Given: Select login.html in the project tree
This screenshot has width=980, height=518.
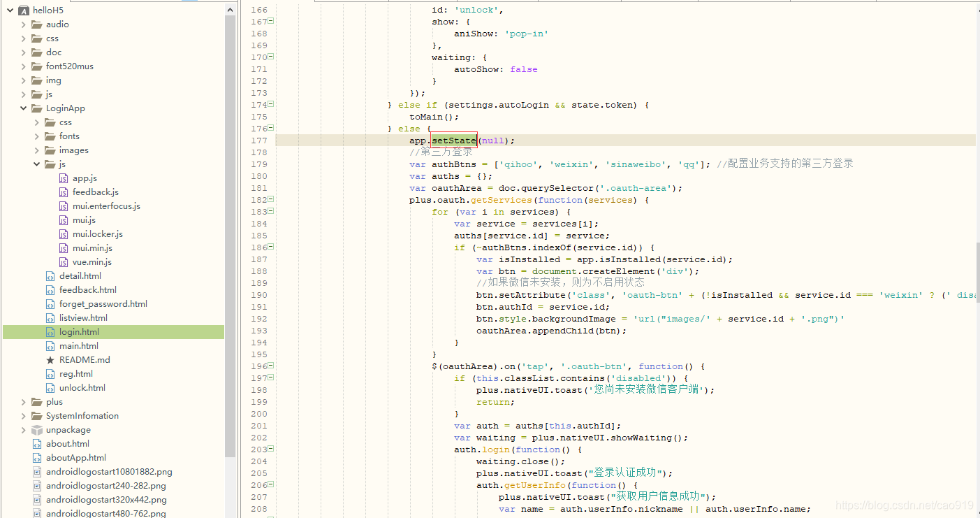Looking at the screenshot, I should (x=113, y=332).
